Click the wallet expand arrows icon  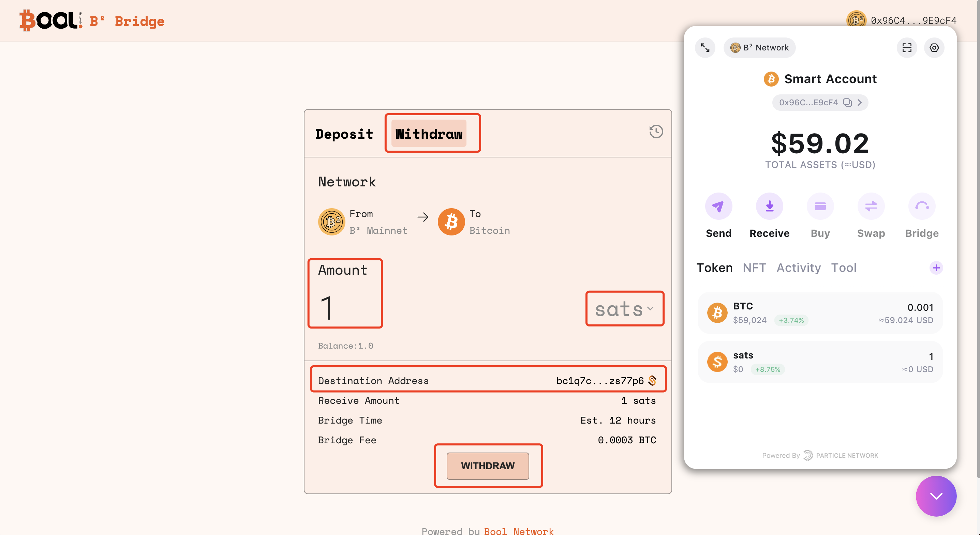point(705,47)
